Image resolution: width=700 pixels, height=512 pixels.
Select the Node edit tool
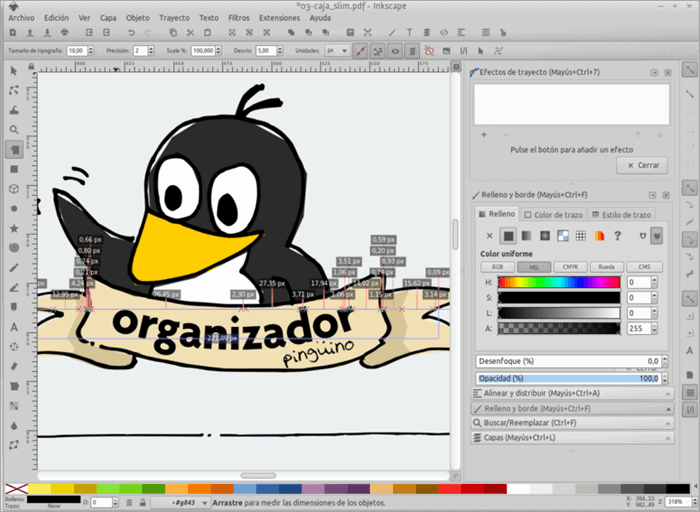[14, 90]
